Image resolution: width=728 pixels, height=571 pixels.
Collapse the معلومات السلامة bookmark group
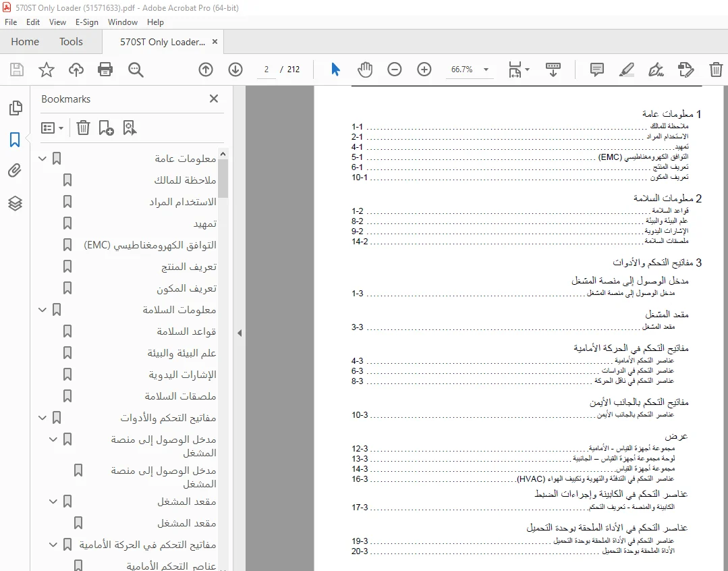pyautogui.click(x=43, y=309)
